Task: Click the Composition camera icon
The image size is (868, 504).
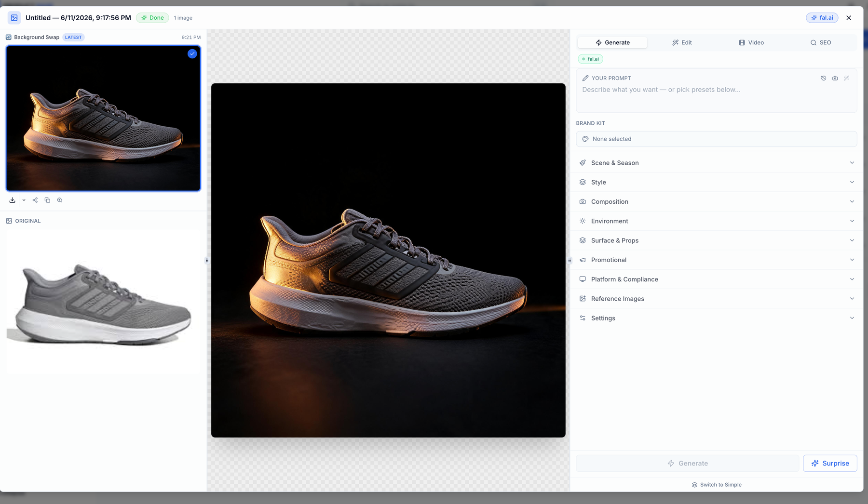Action: [x=583, y=201]
